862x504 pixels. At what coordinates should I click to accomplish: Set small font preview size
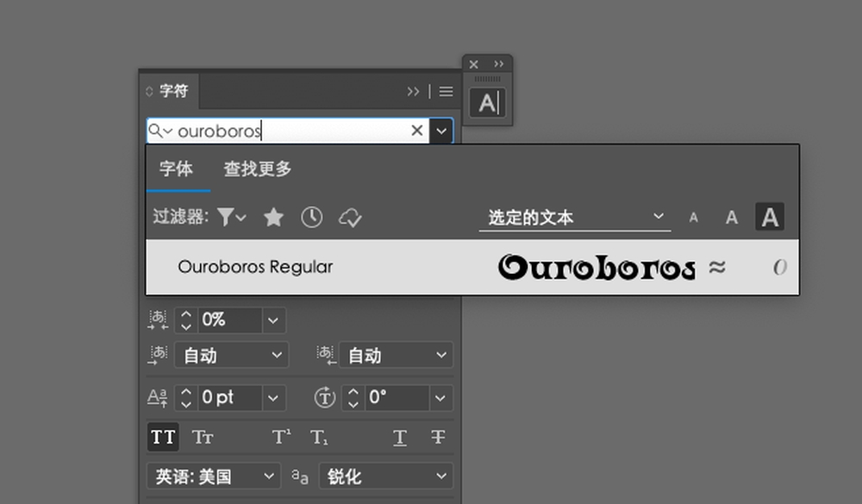tap(694, 218)
